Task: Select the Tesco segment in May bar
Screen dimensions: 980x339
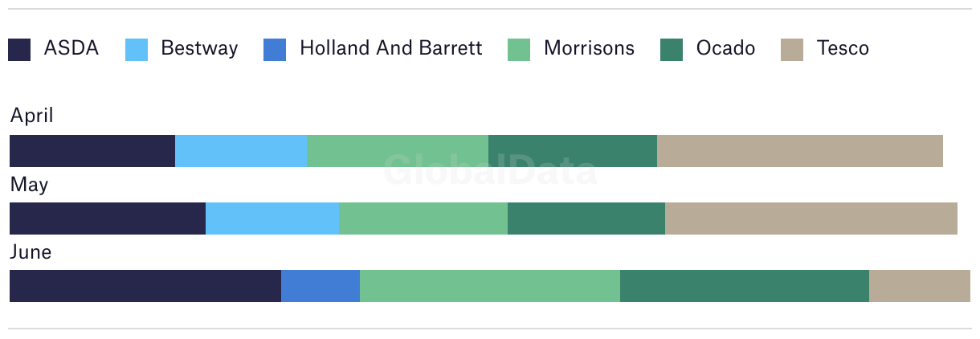Action: 811,219
